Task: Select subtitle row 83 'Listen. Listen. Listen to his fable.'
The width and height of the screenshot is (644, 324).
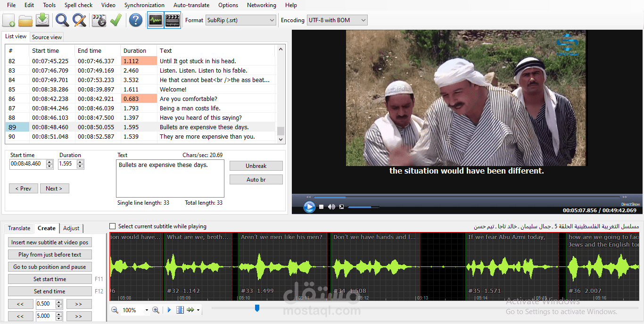Action: tap(140, 71)
